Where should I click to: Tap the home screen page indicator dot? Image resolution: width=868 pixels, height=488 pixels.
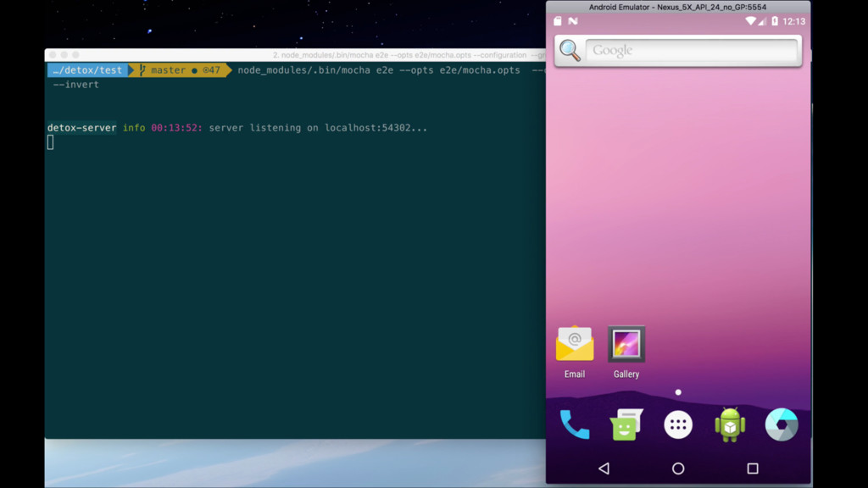point(678,392)
